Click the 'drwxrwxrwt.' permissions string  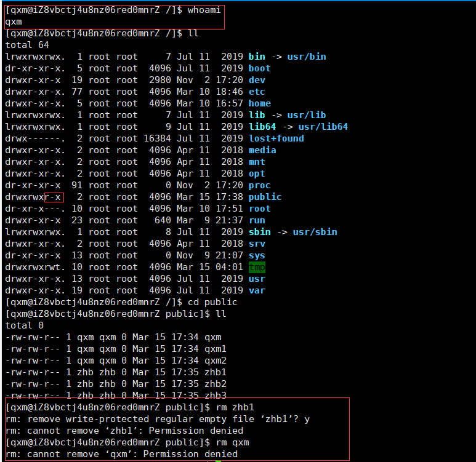coord(35,267)
